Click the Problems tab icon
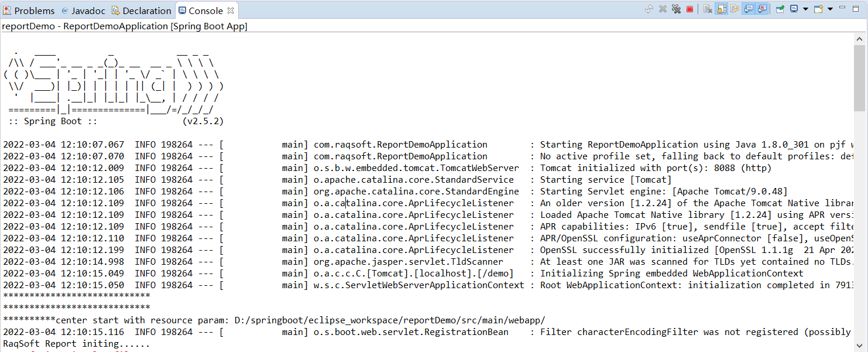 pyautogui.click(x=7, y=11)
